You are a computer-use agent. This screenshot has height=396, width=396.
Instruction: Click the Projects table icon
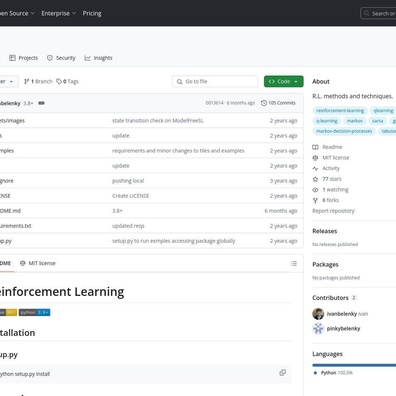12,58
